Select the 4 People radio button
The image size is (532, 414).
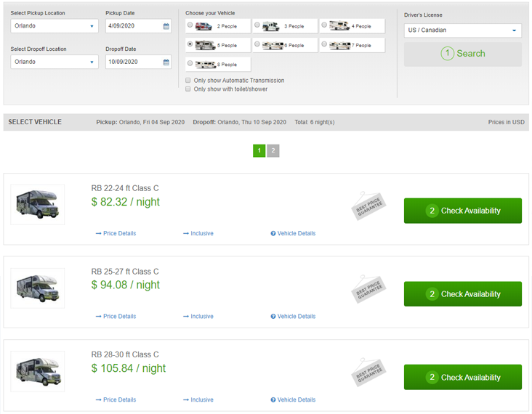(324, 25)
